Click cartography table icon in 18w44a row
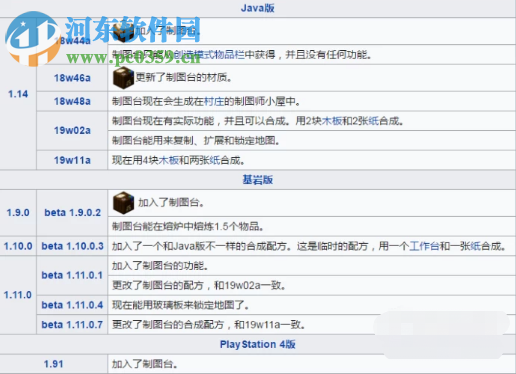The width and height of the screenshot is (516, 374). (x=123, y=32)
